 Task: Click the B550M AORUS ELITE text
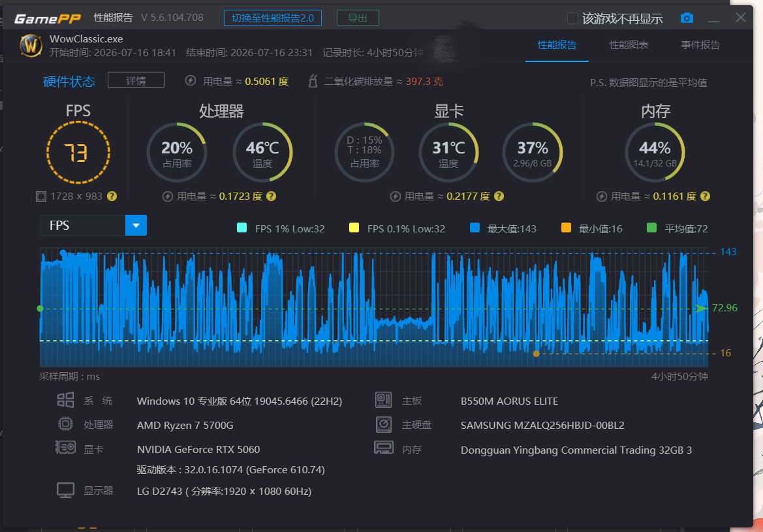pyautogui.click(x=510, y=401)
